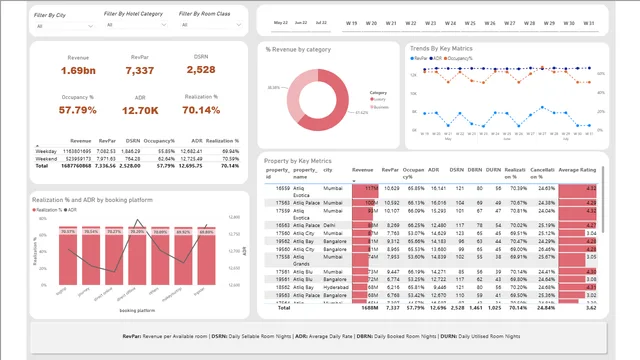Click the Luxury legend marker
This screenshot has width=640, height=360.
pyautogui.click(x=372, y=99)
